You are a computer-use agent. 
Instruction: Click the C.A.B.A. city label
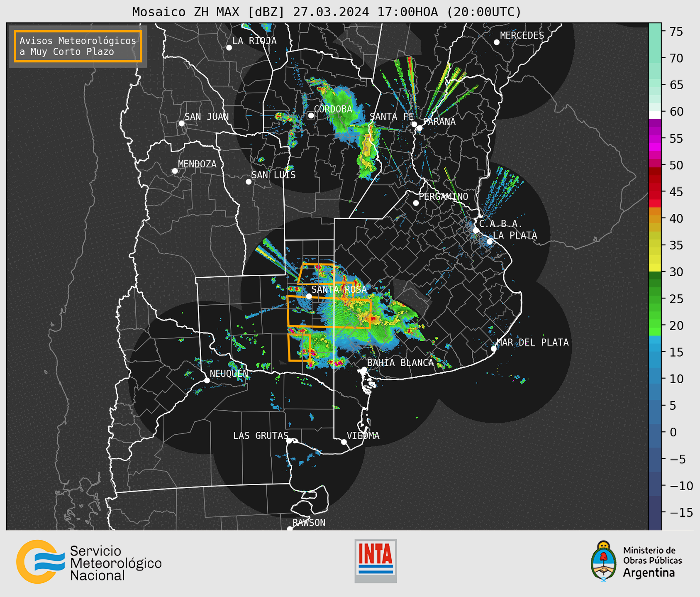[x=500, y=224]
